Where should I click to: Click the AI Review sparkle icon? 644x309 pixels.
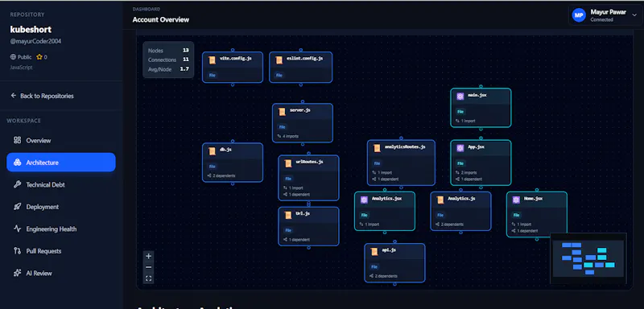pyautogui.click(x=17, y=273)
